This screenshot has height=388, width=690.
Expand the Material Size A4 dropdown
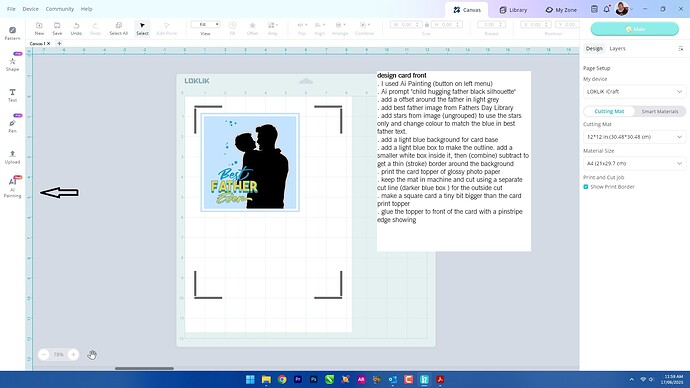634,163
